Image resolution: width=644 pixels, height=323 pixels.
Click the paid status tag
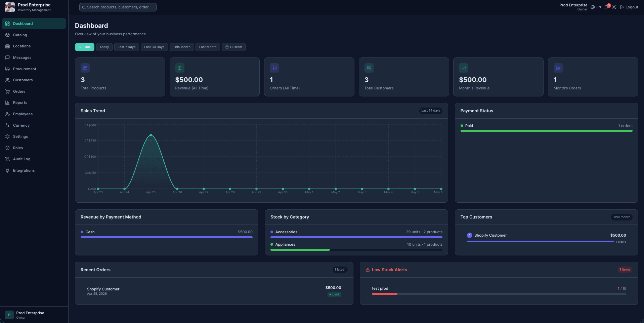[x=334, y=294]
